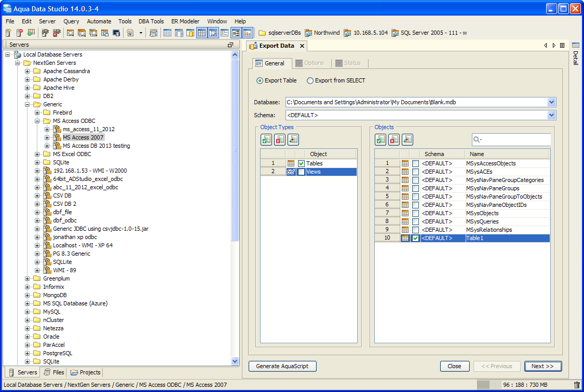Click the connect-all-servers plug icon
The height and width of the screenshot is (392, 584).
(45, 33)
